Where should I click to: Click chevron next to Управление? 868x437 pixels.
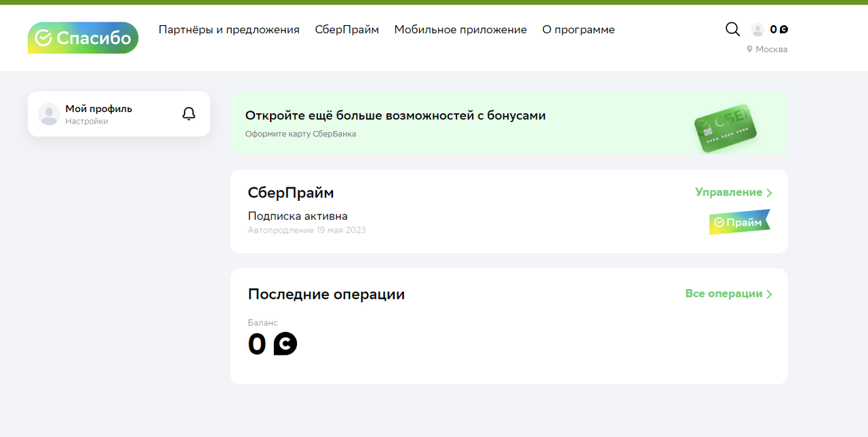coord(769,193)
